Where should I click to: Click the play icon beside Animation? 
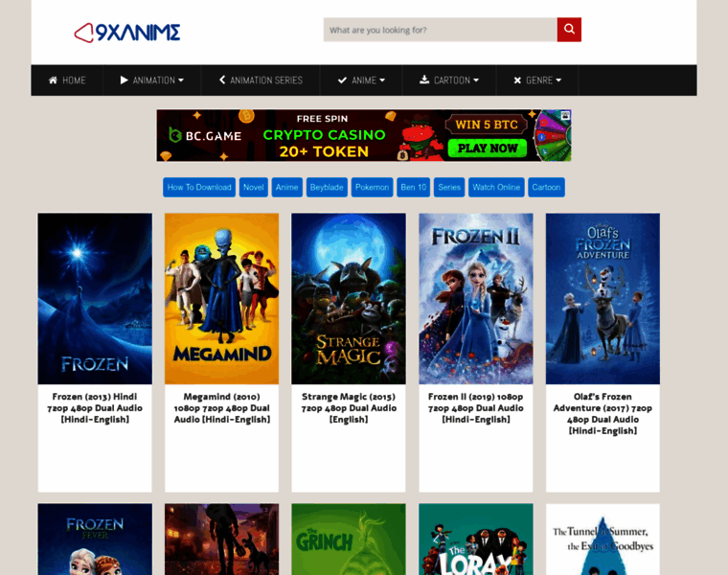click(x=124, y=80)
